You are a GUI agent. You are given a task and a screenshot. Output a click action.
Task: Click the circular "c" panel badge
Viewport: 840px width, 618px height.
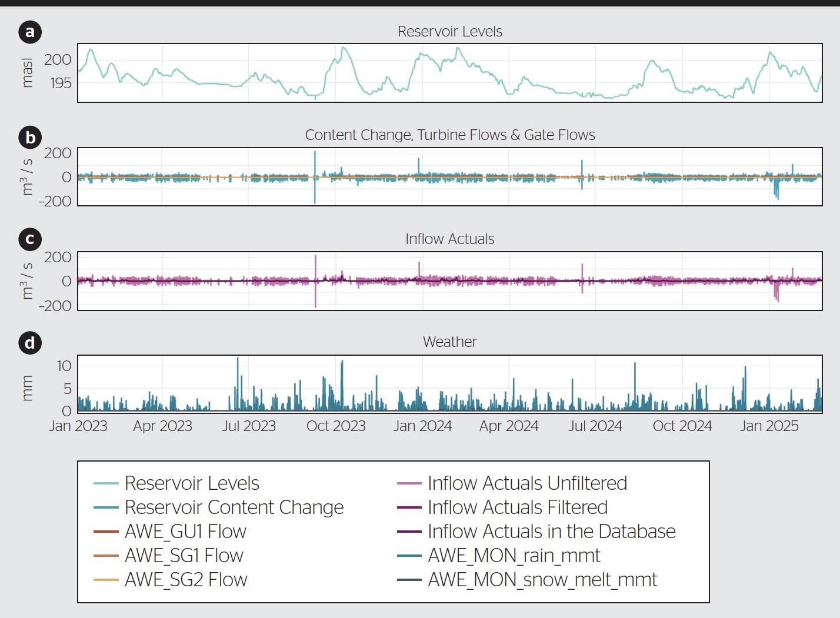[30, 239]
